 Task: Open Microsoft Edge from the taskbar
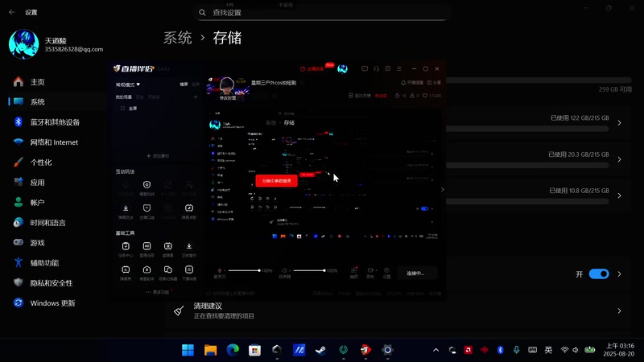[x=233, y=350]
